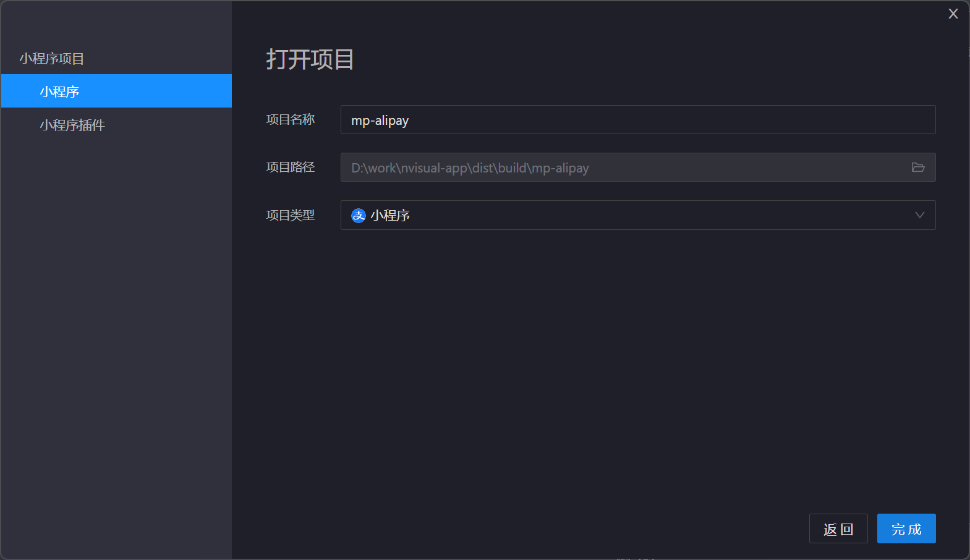970x560 pixels.
Task: Close the open project dialog
Action: [x=953, y=14]
